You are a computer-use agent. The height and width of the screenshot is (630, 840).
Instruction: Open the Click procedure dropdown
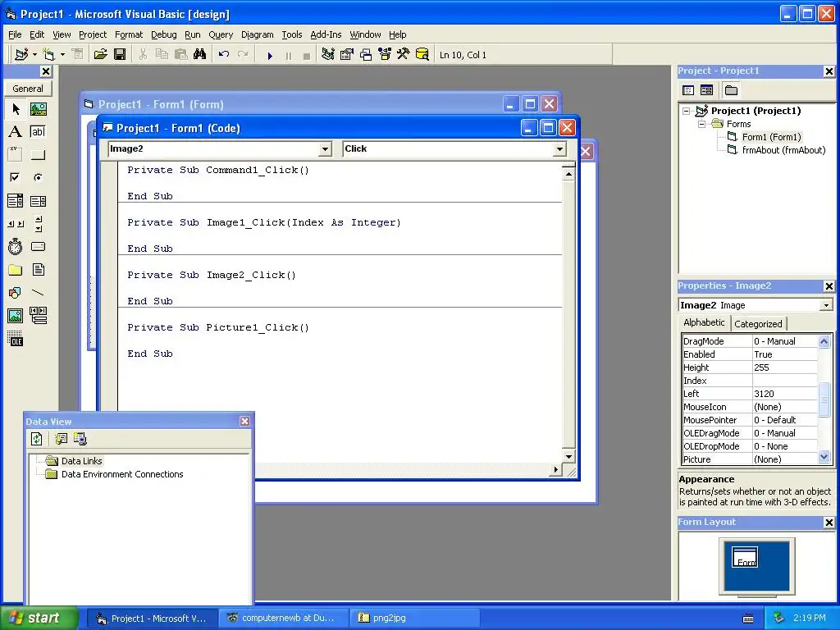pyautogui.click(x=559, y=149)
